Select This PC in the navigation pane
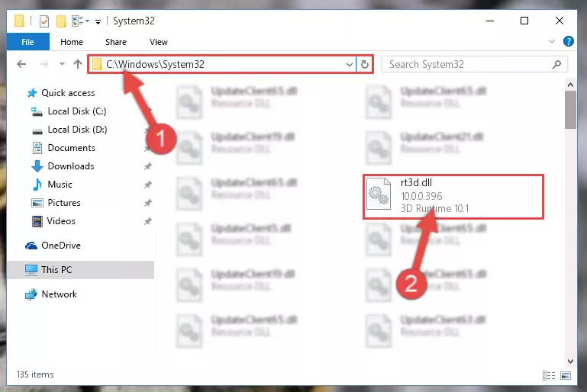This screenshot has width=587, height=392. [80, 270]
